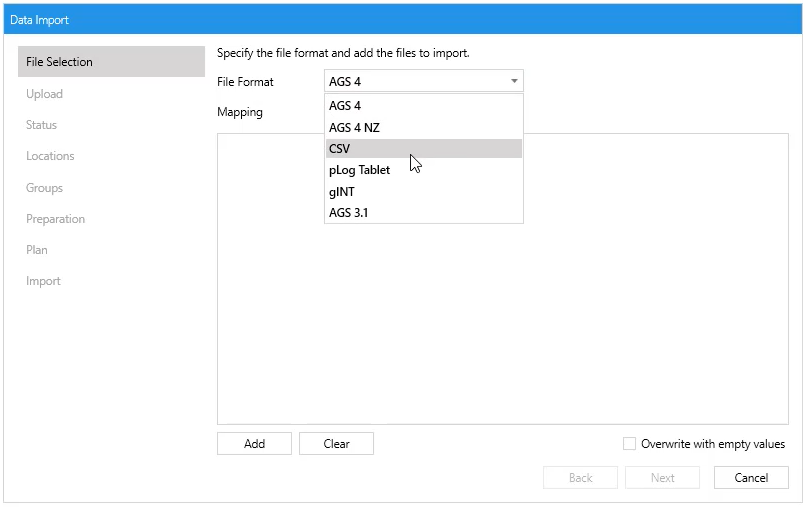Go to the Next step
The width and height of the screenshot is (807, 507).
tap(662, 478)
